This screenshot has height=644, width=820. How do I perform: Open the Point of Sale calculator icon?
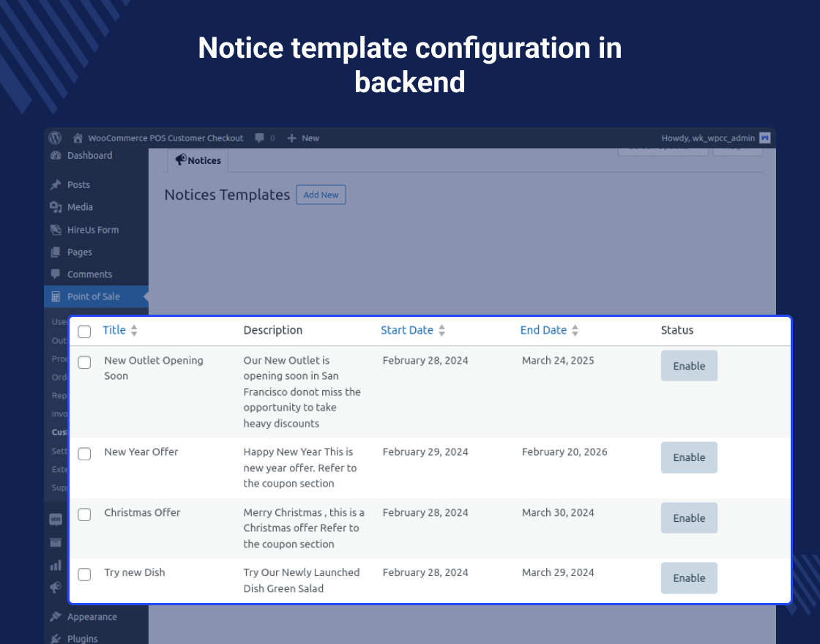pos(56,296)
